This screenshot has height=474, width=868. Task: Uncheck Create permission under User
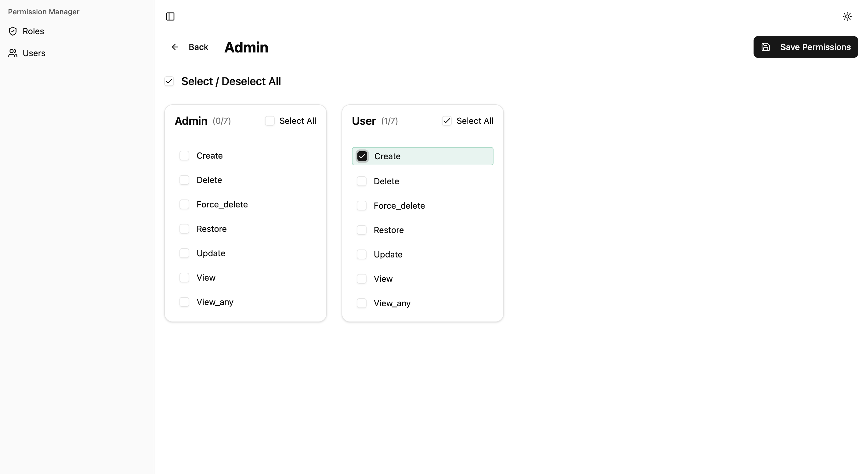click(362, 156)
